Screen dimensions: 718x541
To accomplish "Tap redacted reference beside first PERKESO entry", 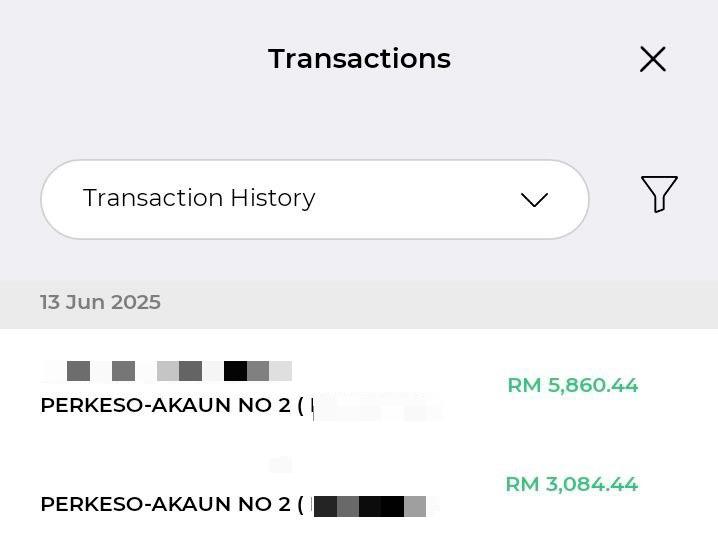I will coord(376,407).
